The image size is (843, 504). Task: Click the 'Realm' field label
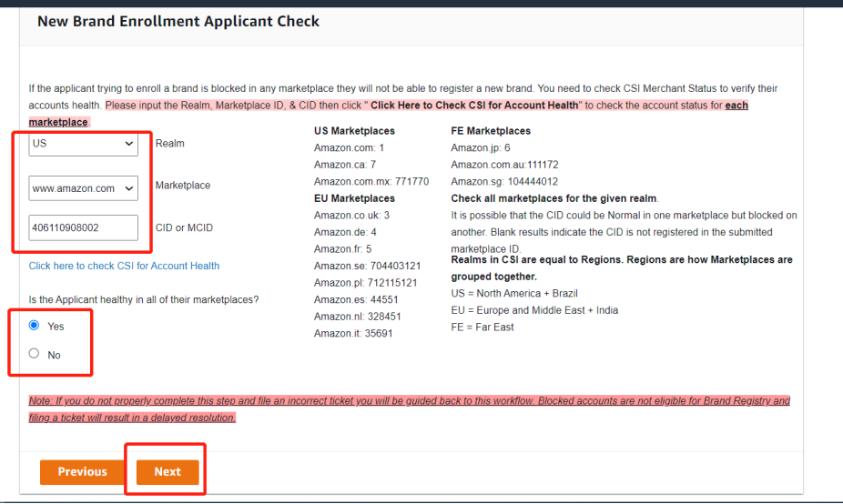coord(170,144)
